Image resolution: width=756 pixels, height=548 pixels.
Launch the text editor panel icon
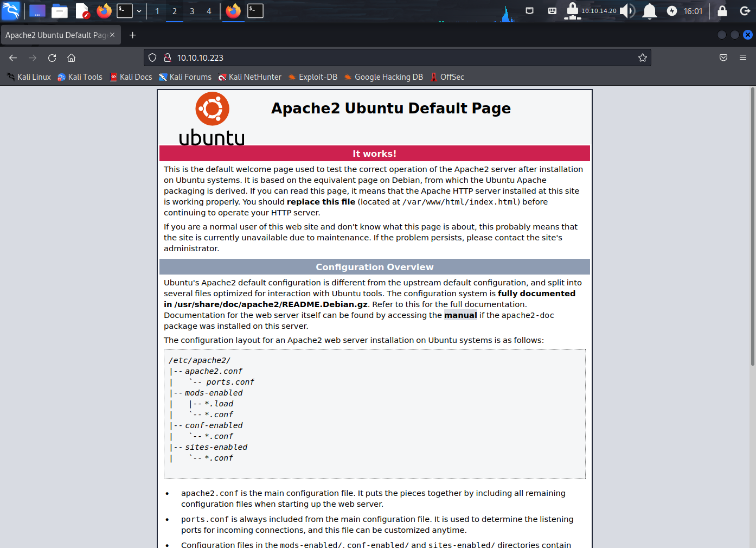[82, 10]
